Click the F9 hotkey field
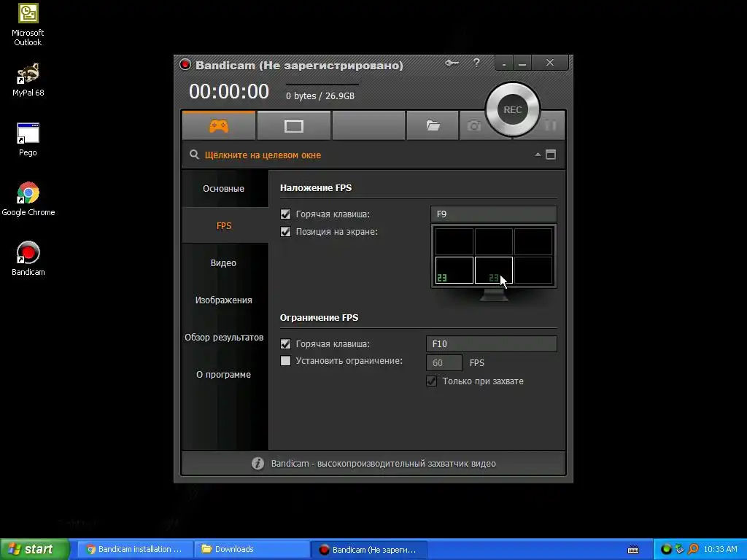Image resolution: width=747 pixels, height=560 pixels. pos(494,214)
